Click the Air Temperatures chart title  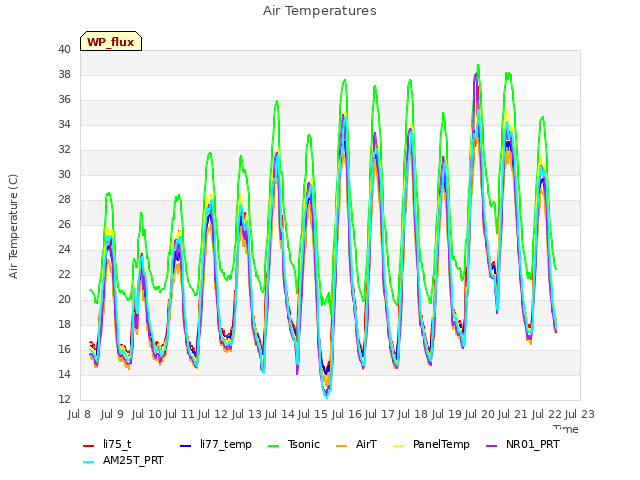(x=320, y=11)
